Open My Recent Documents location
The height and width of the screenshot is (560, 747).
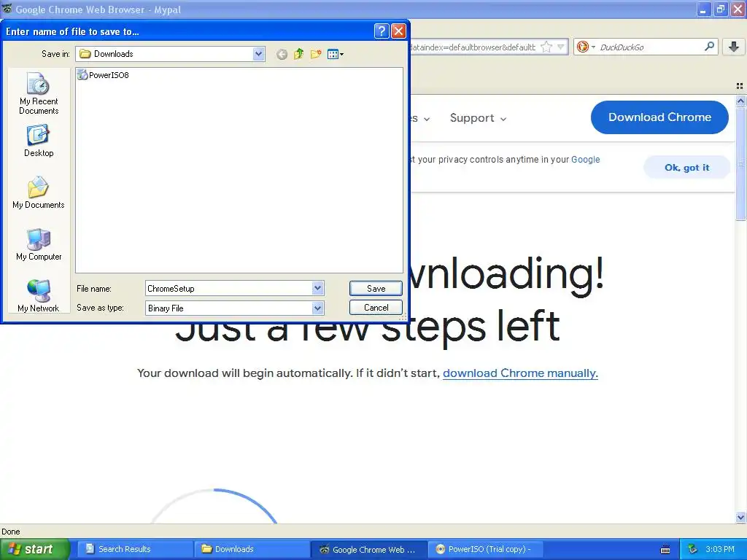tap(39, 93)
